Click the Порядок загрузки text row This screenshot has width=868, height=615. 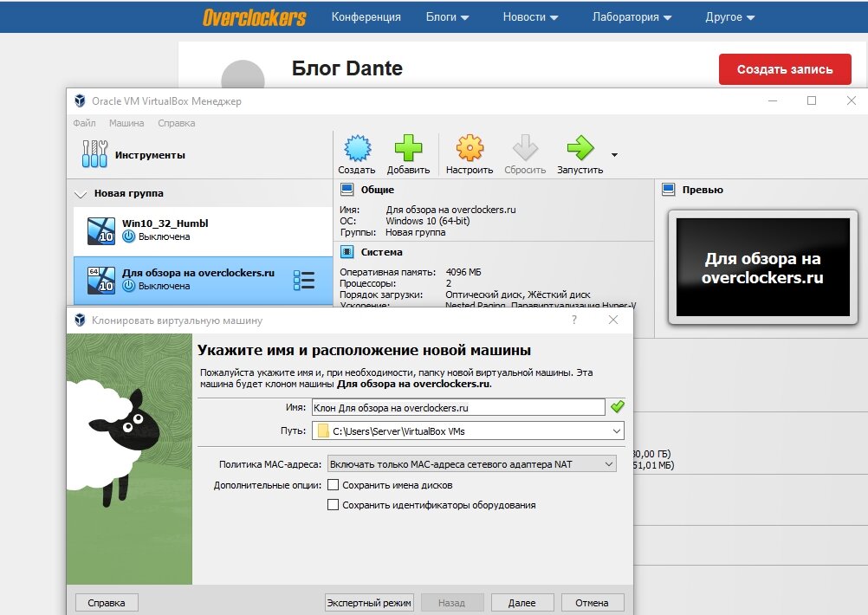[x=465, y=295]
